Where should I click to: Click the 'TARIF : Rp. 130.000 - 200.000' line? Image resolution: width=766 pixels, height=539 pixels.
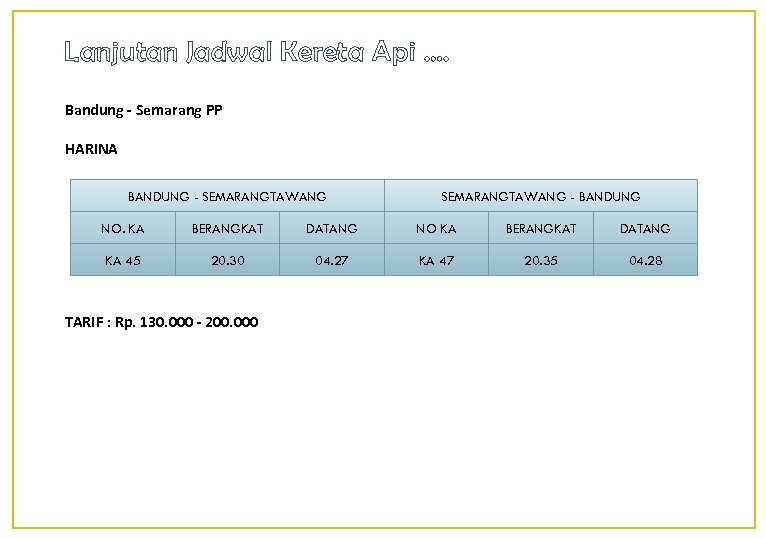click(x=161, y=323)
